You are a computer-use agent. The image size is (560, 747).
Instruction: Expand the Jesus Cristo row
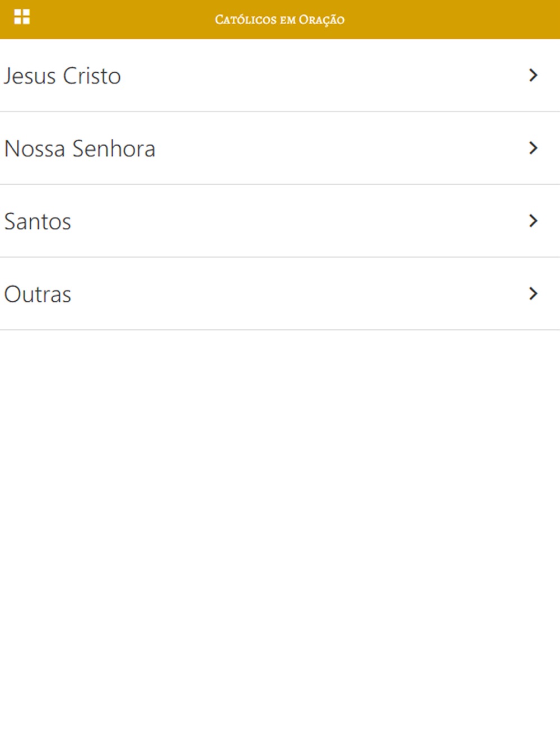point(280,76)
